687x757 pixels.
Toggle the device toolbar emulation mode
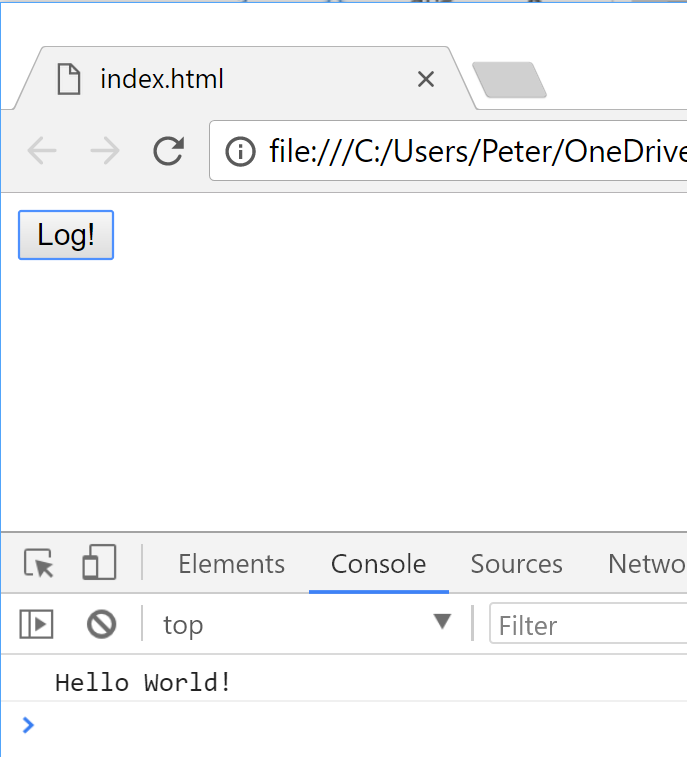point(99,563)
